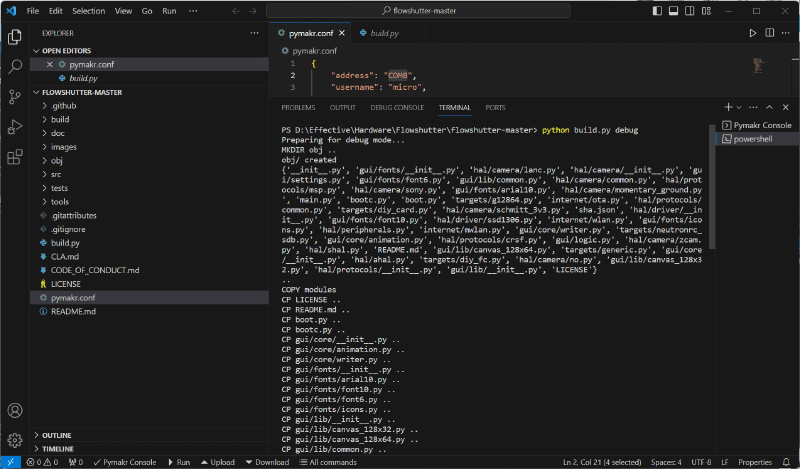Click the Run file play icon
The width and height of the screenshot is (800, 469).
(x=753, y=33)
